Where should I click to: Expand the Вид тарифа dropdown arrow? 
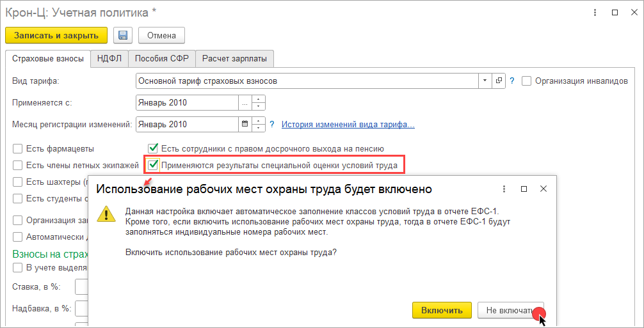click(485, 81)
